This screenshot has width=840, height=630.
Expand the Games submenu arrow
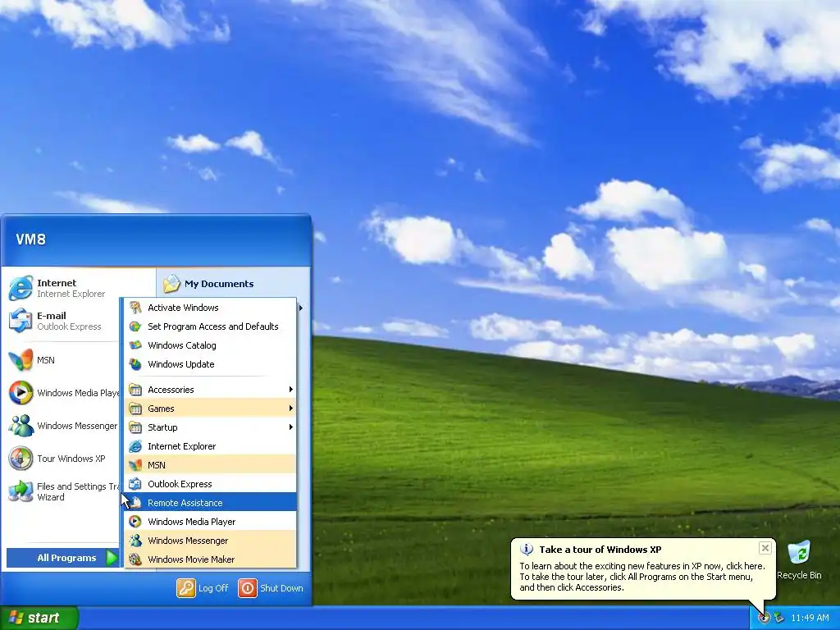tap(291, 409)
